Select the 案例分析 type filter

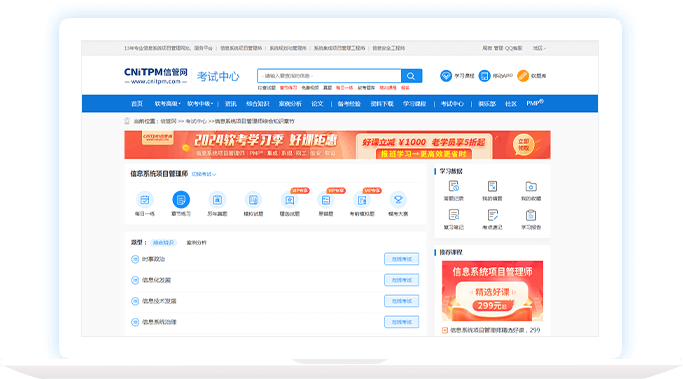click(x=196, y=243)
